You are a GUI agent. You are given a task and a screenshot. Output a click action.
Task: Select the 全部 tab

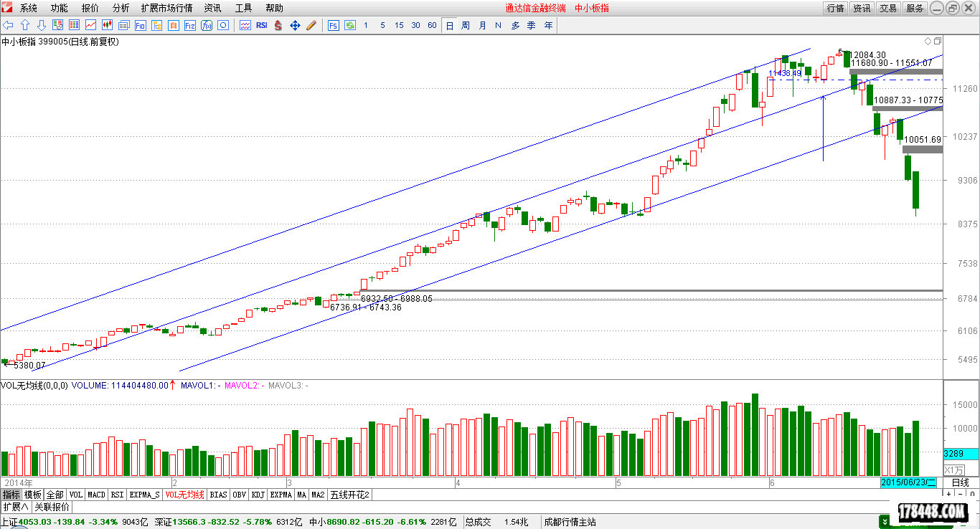(x=55, y=495)
